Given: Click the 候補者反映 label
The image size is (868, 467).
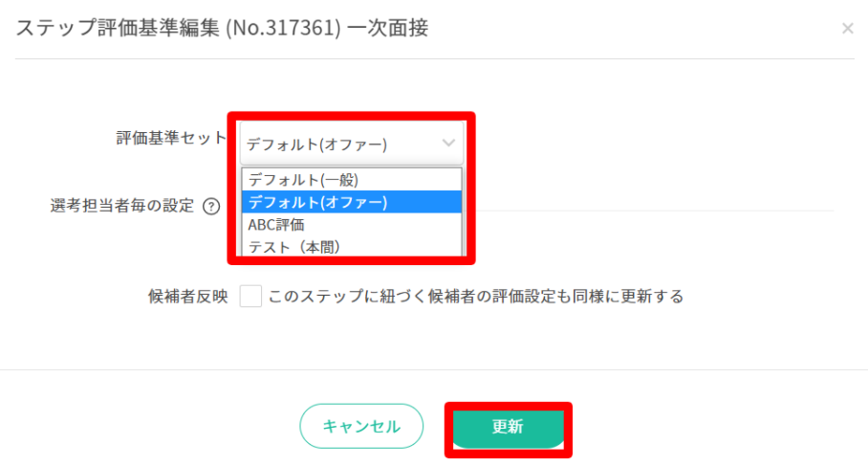Looking at the screenshot, I should coord(188,297).
